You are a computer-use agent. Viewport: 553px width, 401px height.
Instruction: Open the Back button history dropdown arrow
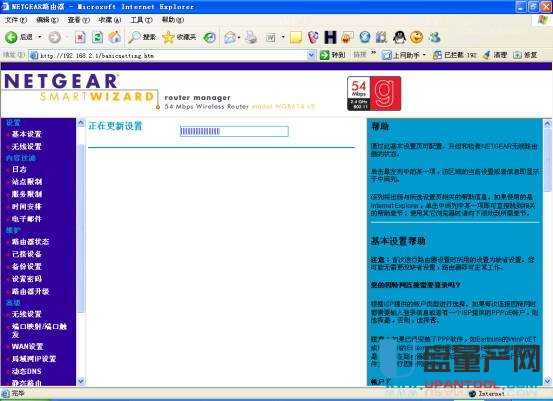pyautogui.click(x=40, y=37)
